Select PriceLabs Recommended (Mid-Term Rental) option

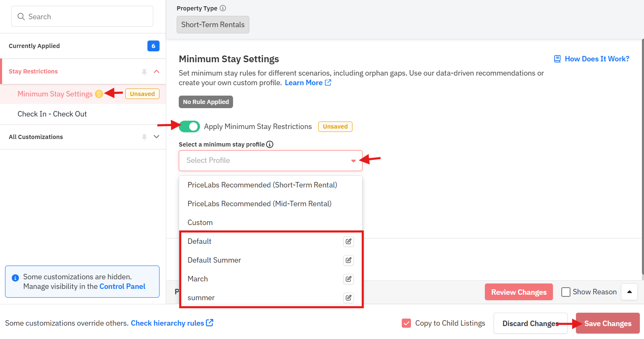[271, 204]
